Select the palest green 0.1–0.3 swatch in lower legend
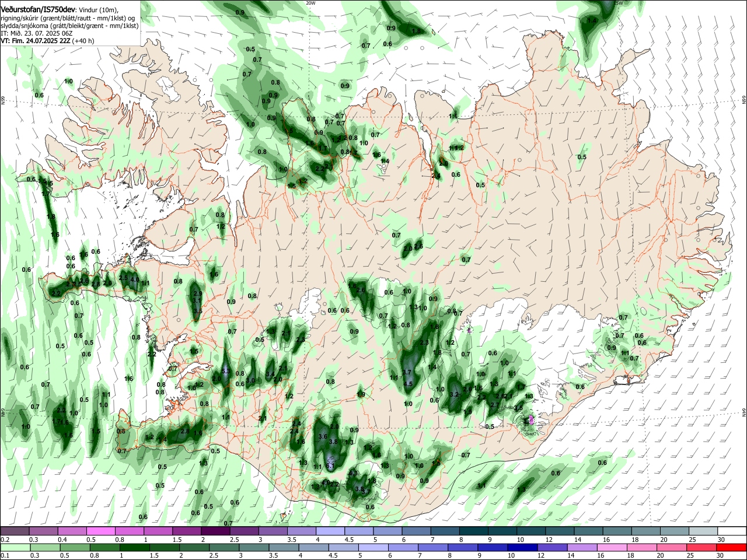 pos(15,548)
